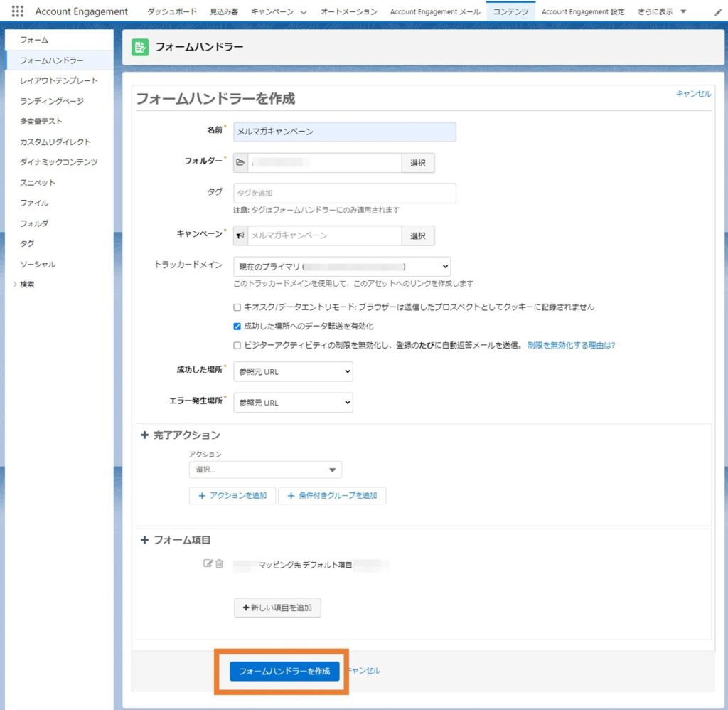Open the app launcher grid icon
Image resolution: width=728 pixels, height=710 pixels.
tap(17, 11)
